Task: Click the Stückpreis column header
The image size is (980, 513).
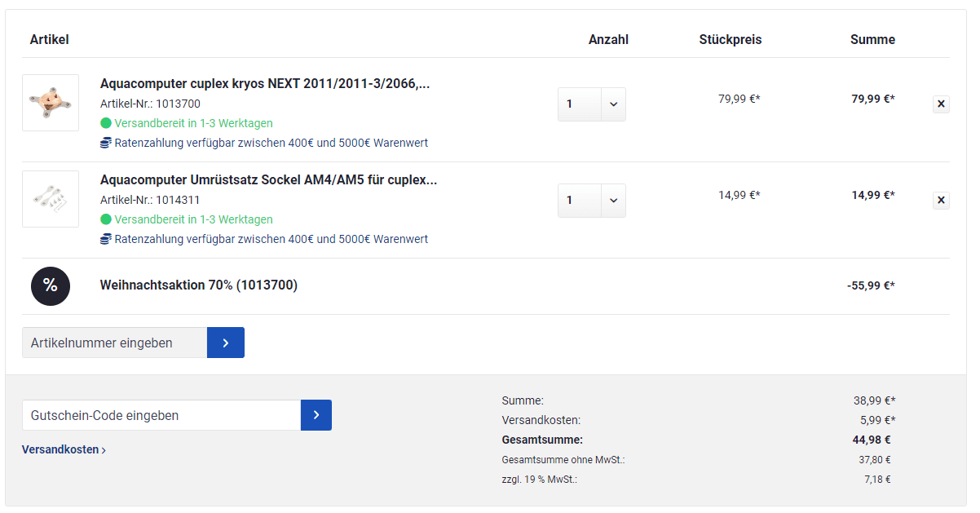Action: (x=731, y=39)
